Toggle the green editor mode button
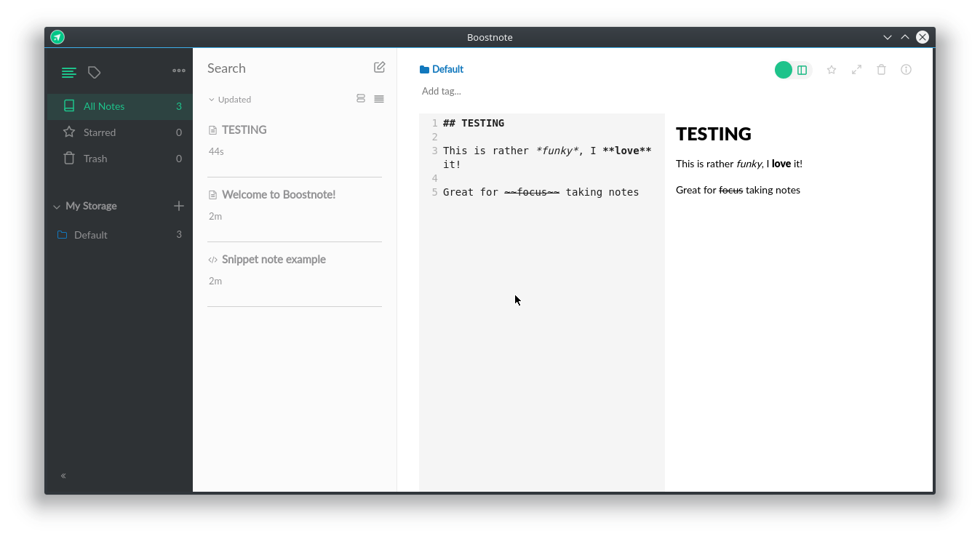This screenshot has height=539, width=980. point(783,70)
